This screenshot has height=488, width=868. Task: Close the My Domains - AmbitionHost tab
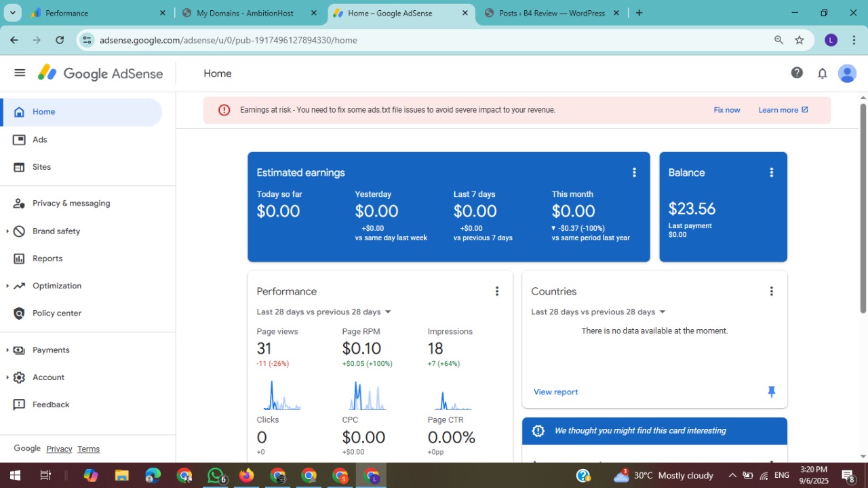coord(313,13)
